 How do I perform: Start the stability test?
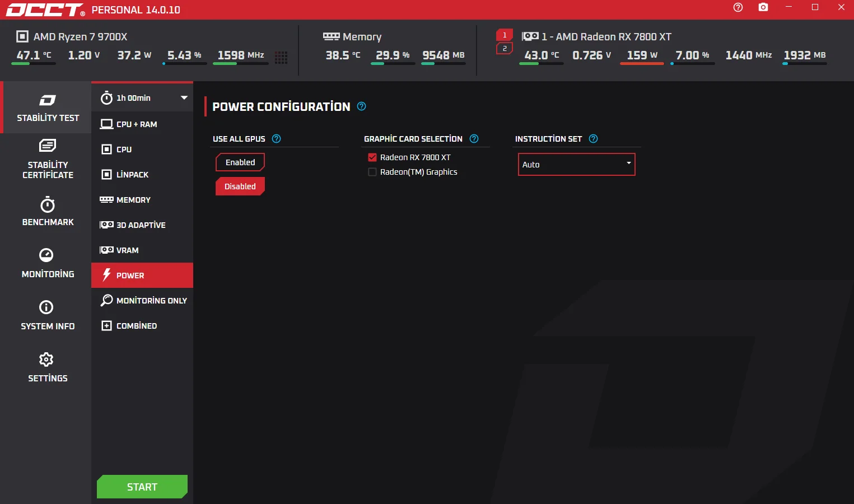click(142, 487)
